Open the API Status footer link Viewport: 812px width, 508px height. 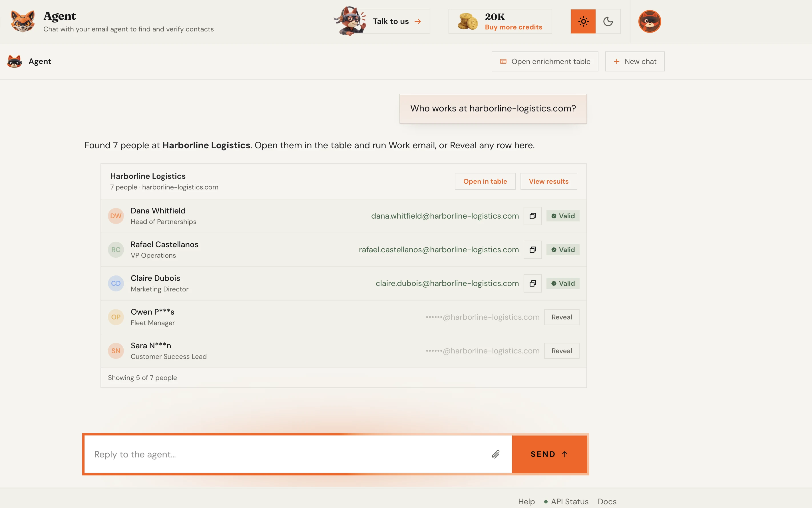pos(566,502)
